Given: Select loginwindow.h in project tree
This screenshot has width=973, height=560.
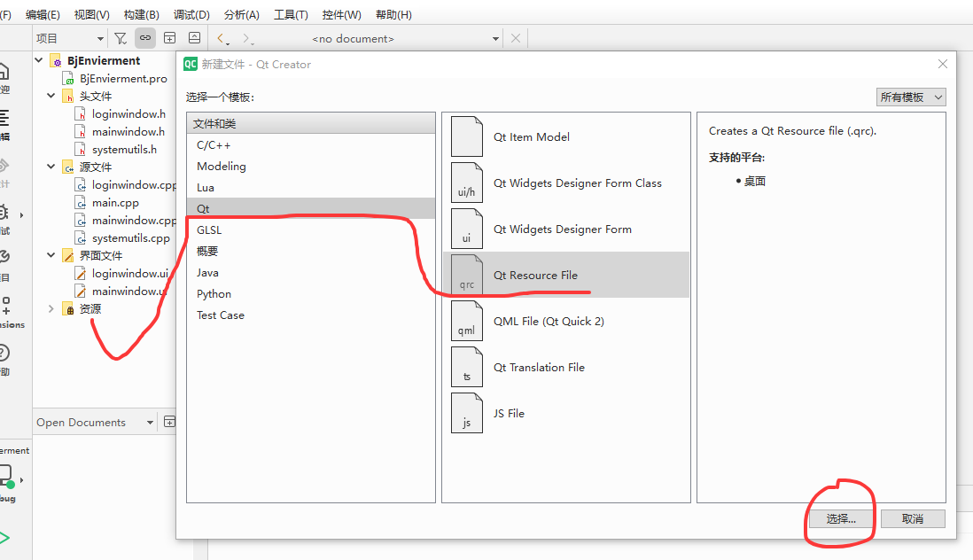Looking at the screenshot, I should click(x=128, y=113).
